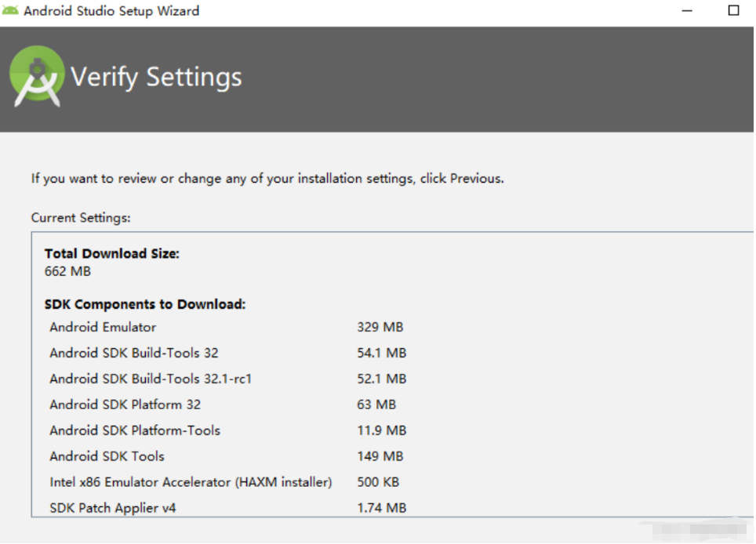Click the instruction text mentioning Previous
Viewport: 756px width, 544px height.
pos(267,179)
